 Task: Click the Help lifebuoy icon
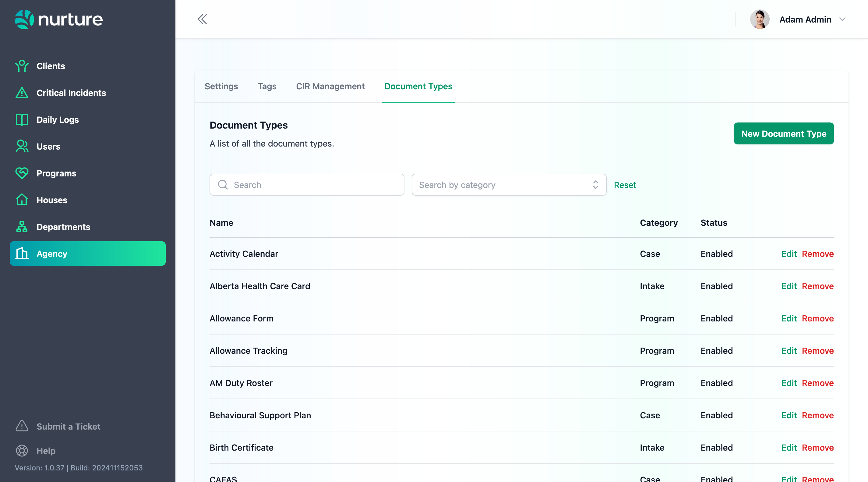[x=22, y=451]
